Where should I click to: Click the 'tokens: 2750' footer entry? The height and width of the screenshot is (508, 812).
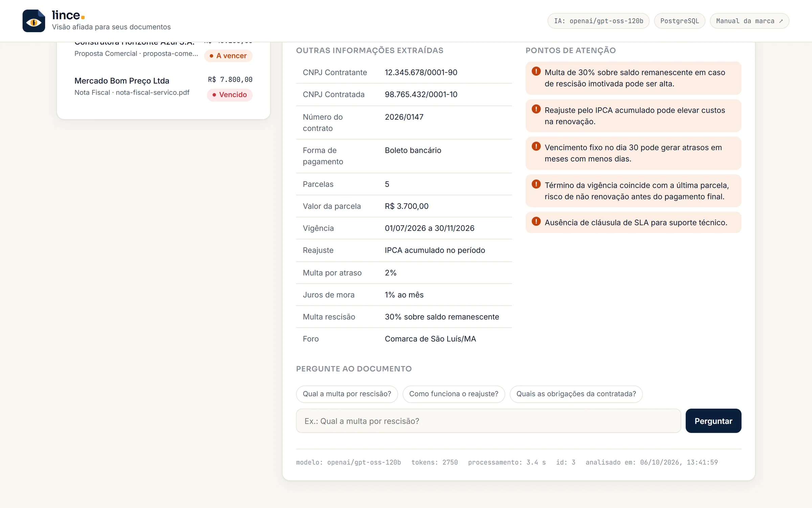coord(434,462)
